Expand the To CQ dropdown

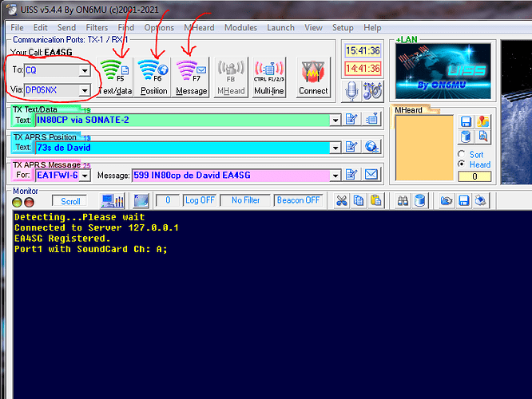pos(85,70)
